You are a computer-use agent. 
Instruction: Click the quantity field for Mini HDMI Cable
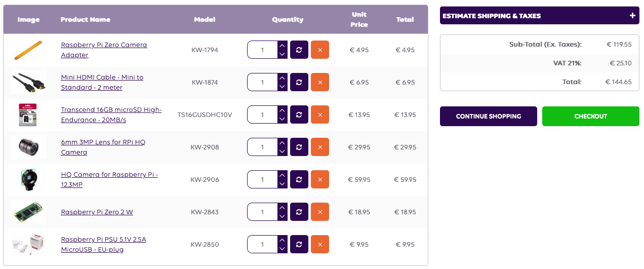pyautogui.click(x=262, y=82)
